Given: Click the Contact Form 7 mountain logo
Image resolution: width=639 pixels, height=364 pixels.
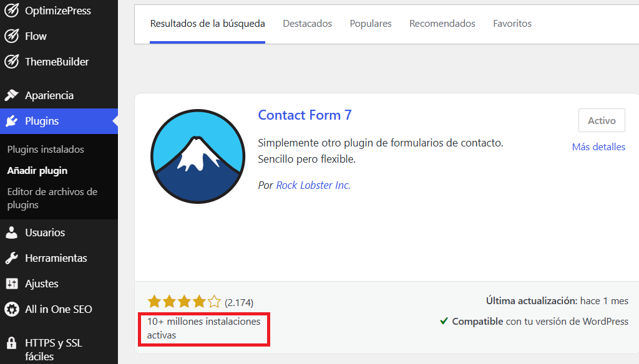Looking at the screenshot, I should [x=198, y=156].
